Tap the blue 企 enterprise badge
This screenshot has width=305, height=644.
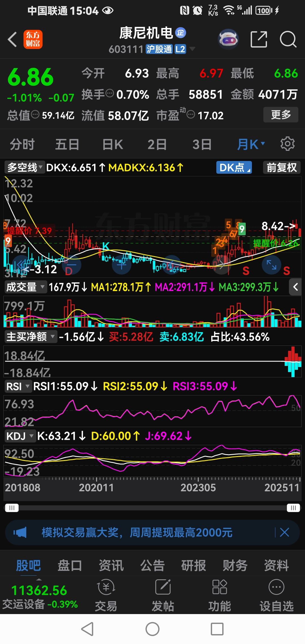click(181, 33)
